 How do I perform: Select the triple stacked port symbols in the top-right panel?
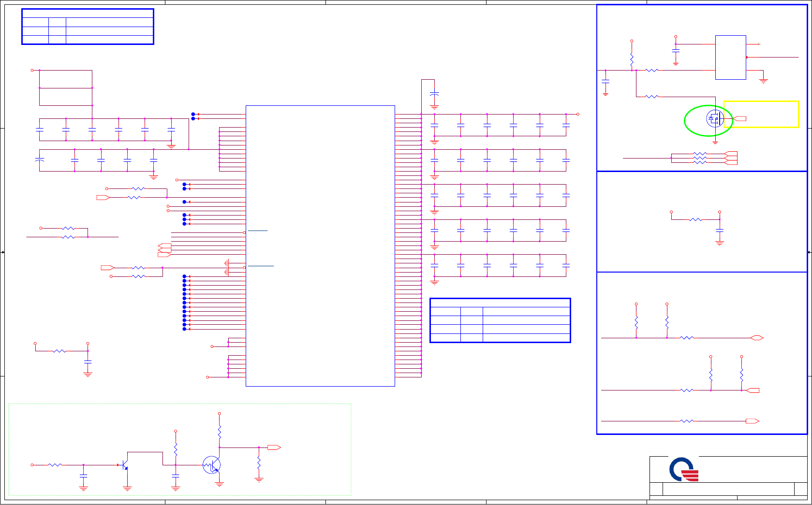click(731, 158)
